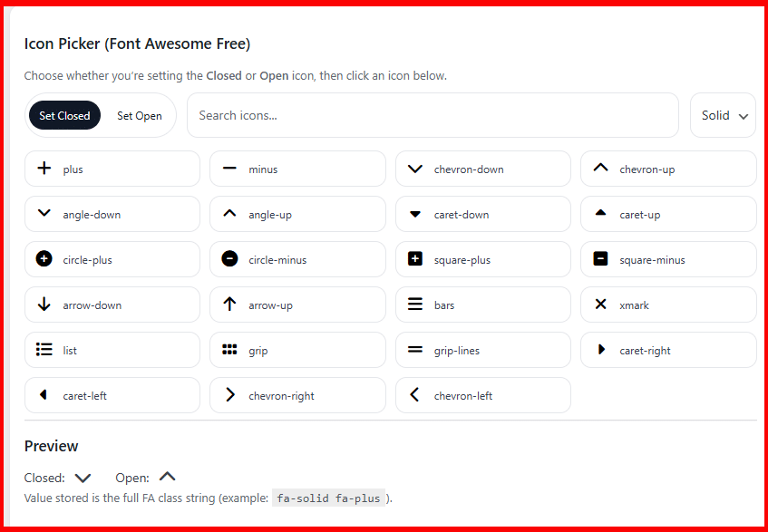This screenshot has height=532, width=768.
Task: Select the chevron-down icon option
Action: pos(482,169)
